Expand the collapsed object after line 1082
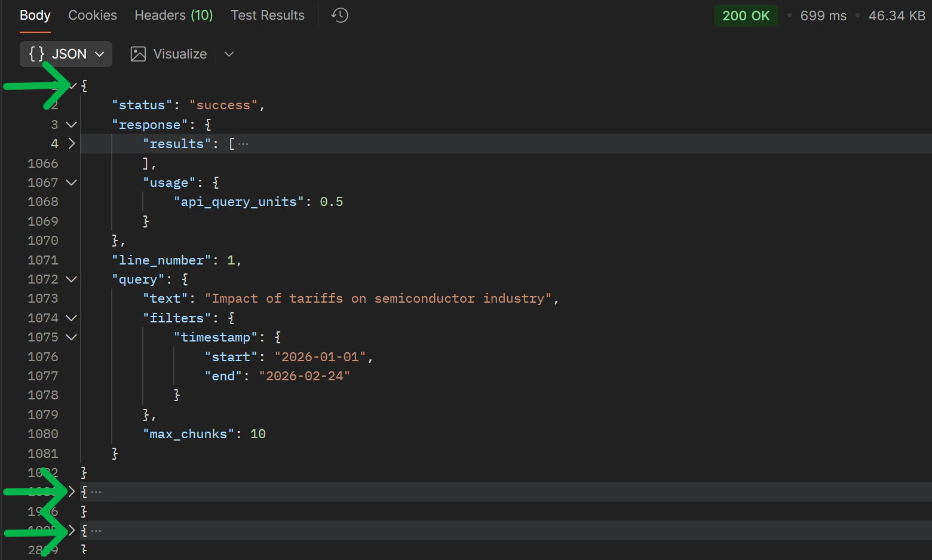Viewport: 932px width, 560px height. pyautogui.click(x=71, y=491)
